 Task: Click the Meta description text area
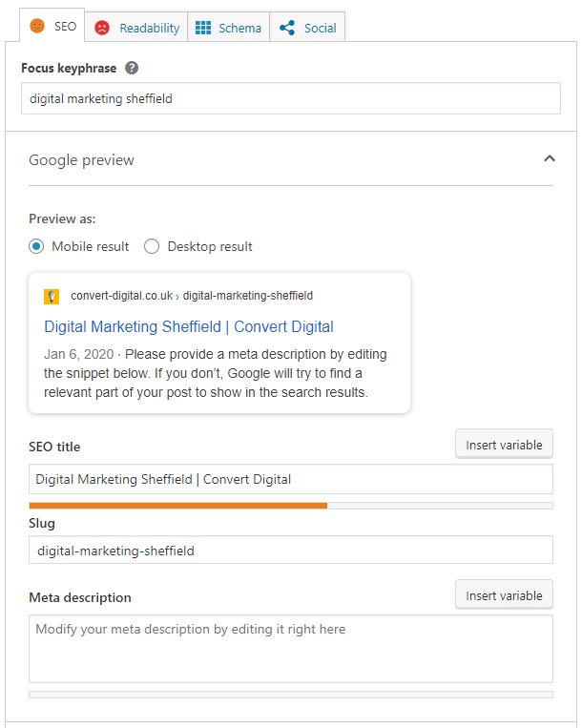click(x=290, y=649)
